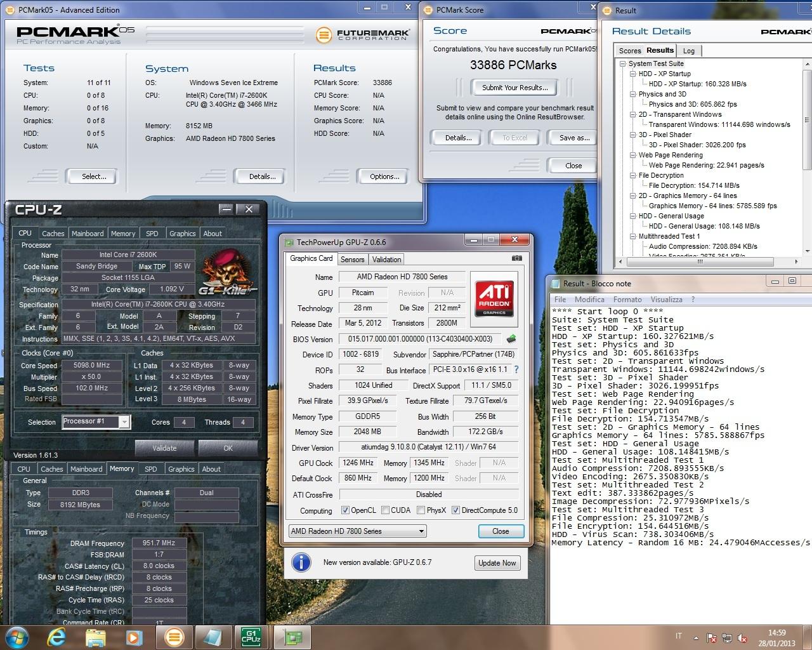This screenshot has height=650, width=812.
Task: Click Details... in PCMark05 System section
Action: (262, 176)
